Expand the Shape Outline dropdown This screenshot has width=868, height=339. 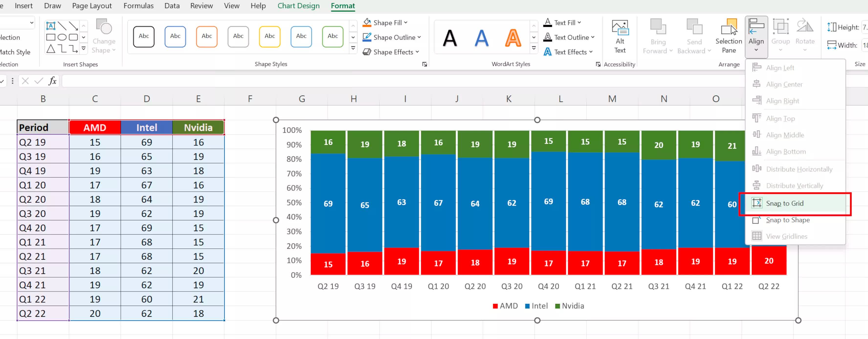click(x=419, y=37)
